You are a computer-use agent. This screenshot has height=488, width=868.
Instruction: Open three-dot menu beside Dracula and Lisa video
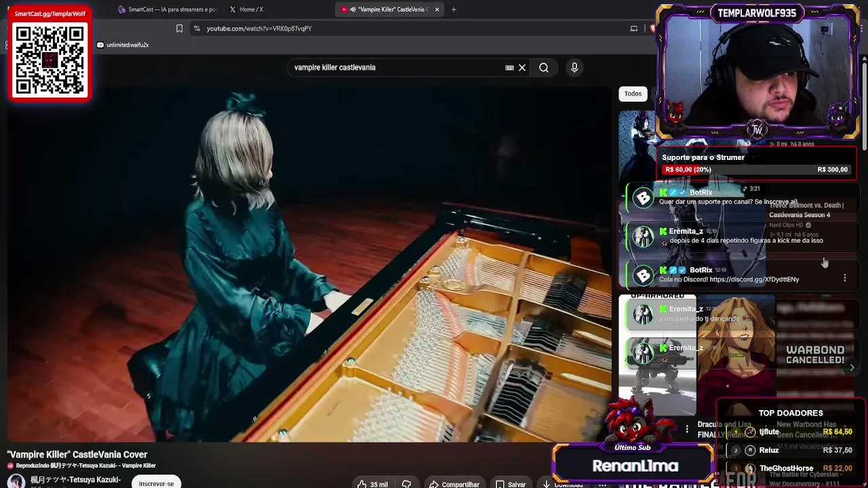(687, 430)
